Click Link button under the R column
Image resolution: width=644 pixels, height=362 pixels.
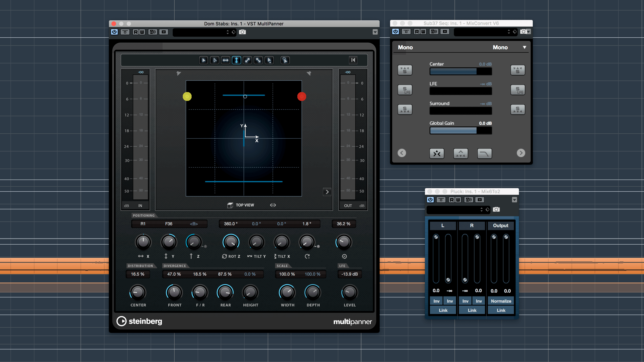(472, 310)
